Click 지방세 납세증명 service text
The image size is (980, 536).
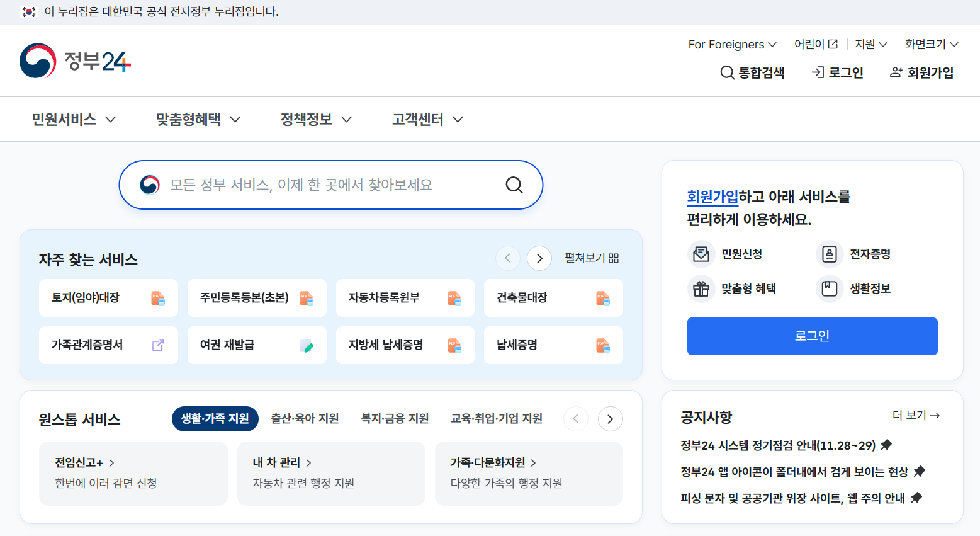pos(386,345)
